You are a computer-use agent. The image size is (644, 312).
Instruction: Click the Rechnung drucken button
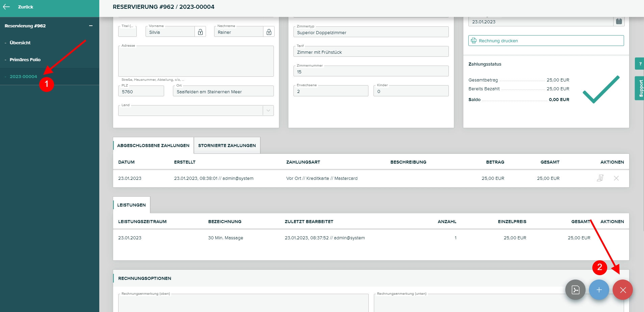[546, 41]
